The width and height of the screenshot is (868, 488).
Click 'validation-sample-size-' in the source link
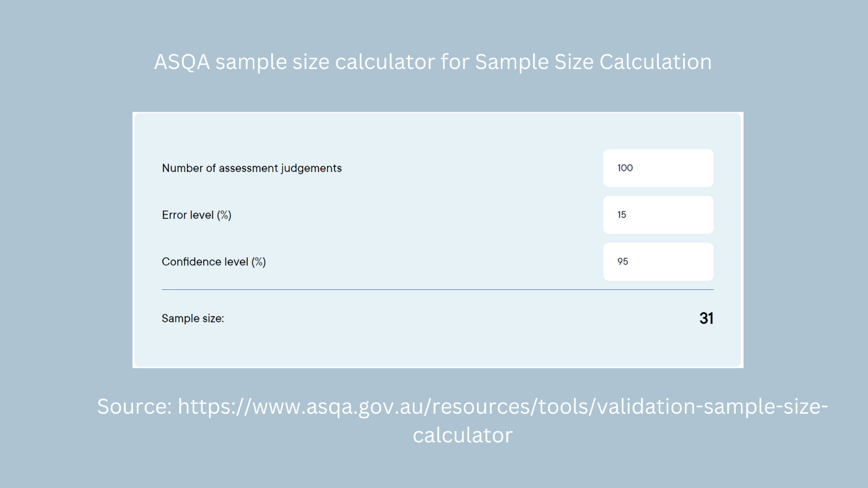coord(712,407)
